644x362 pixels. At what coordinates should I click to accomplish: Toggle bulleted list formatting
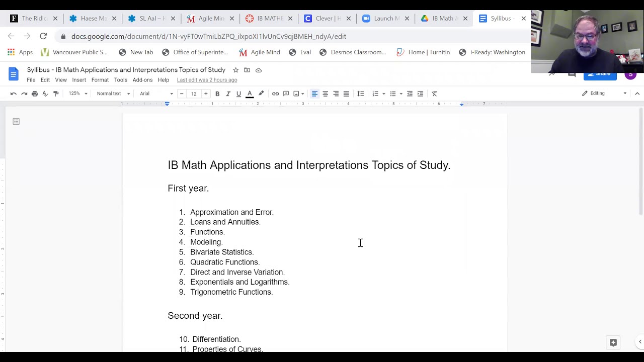[393, 94]
